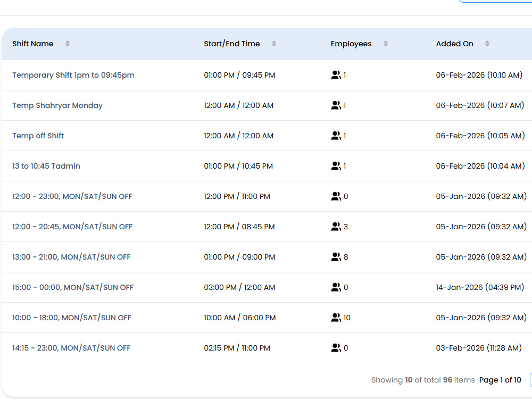This screenshot has width=532, height=399.
Task: Open 14:15 - 23:00, MON/SAT/SUN OFF shift
Action: click(x=71, y=348)
